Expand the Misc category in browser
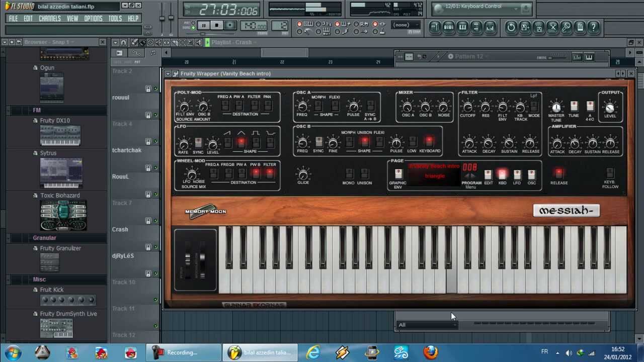 coord(39,280)
